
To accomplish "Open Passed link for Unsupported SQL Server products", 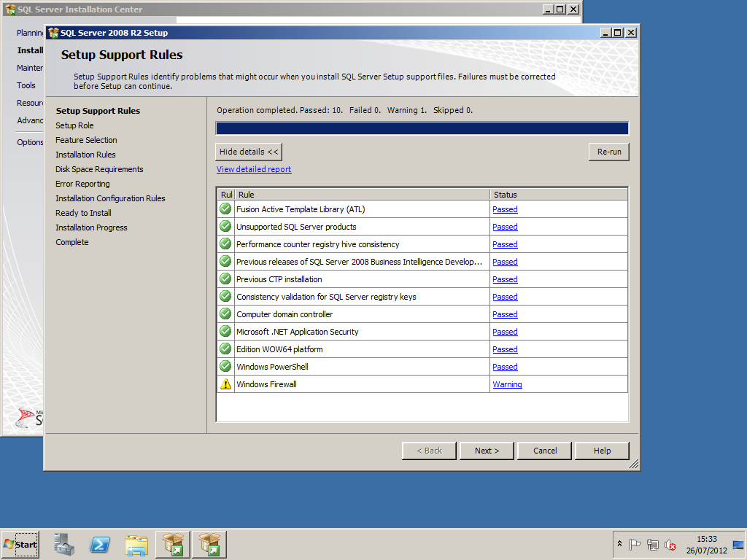I will click(x=505, y=227).
